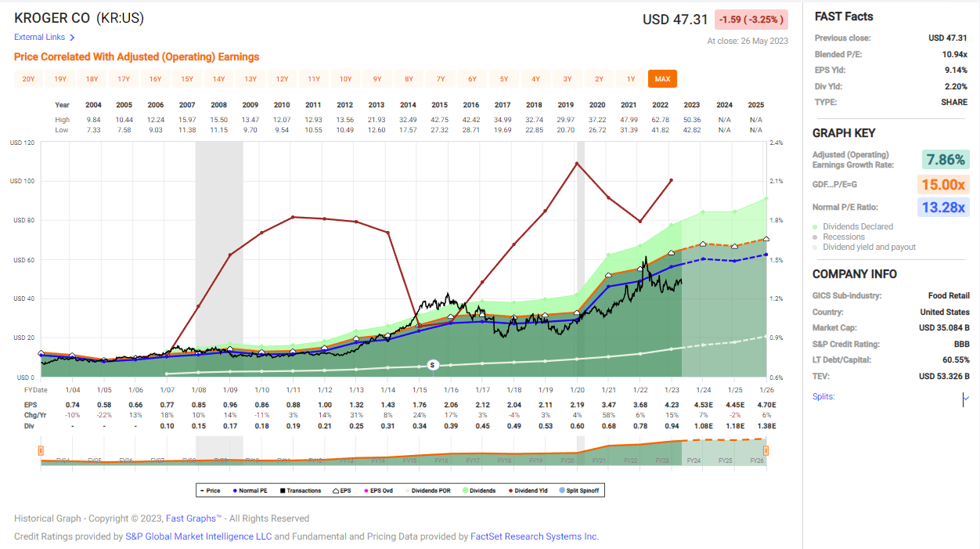This screenshot has height=549, width=980.
Task: Click the GICS Sub-industry value Food Retail
Action: pyautogui.click(x=948, y=296)
